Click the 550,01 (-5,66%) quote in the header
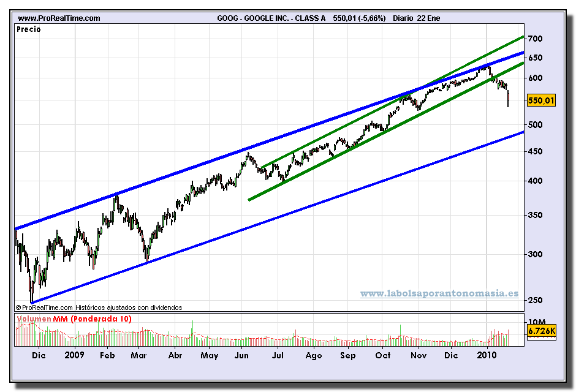The image size is (576, 392). (359, 18)
